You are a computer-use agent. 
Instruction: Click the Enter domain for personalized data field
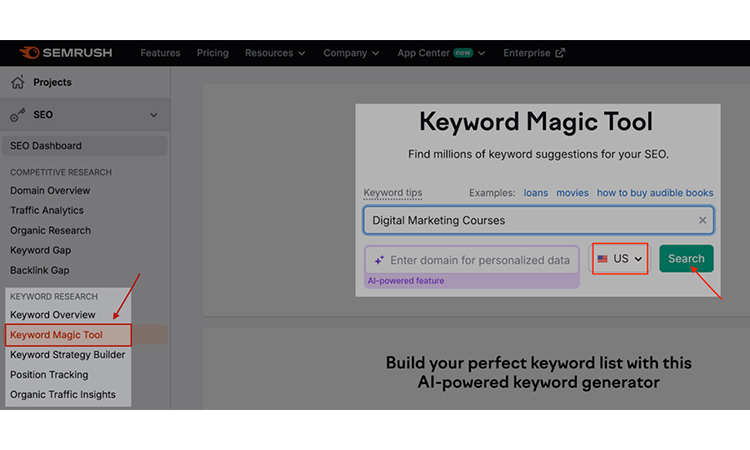(472, 260)
